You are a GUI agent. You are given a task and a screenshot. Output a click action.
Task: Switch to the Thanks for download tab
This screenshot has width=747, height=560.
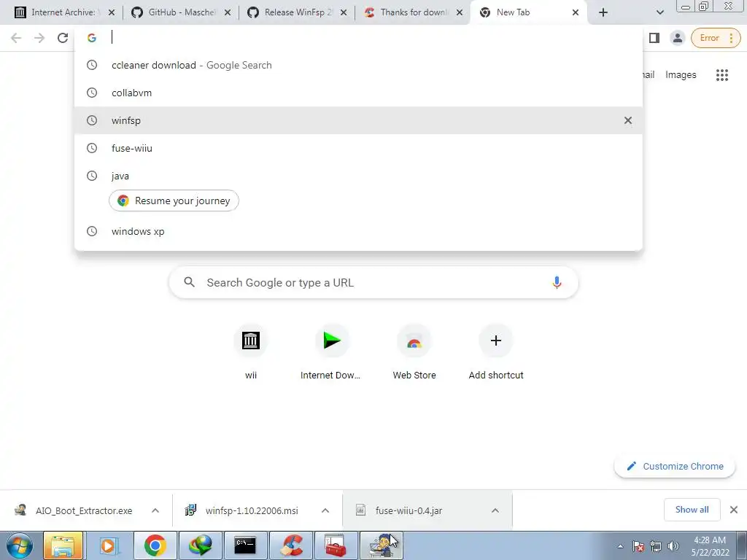tap(413, 12)
